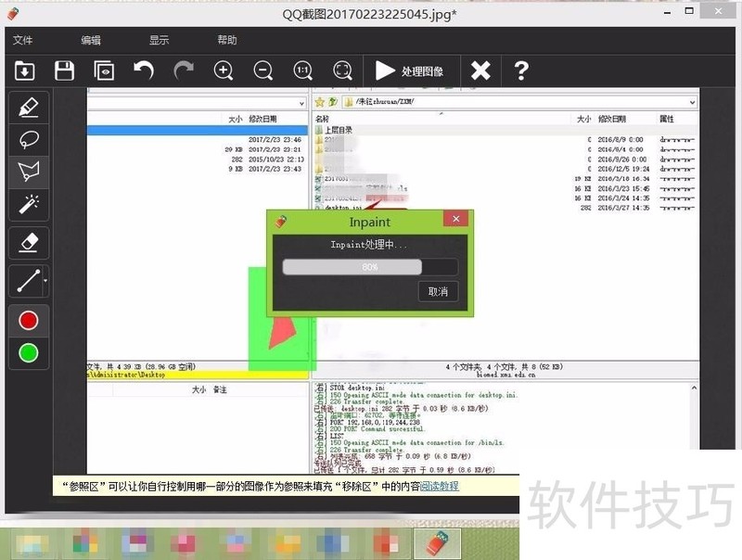Save the image with the floppy disk icon
The height and width of the screenshot is (560, 742).
[64, 71]
